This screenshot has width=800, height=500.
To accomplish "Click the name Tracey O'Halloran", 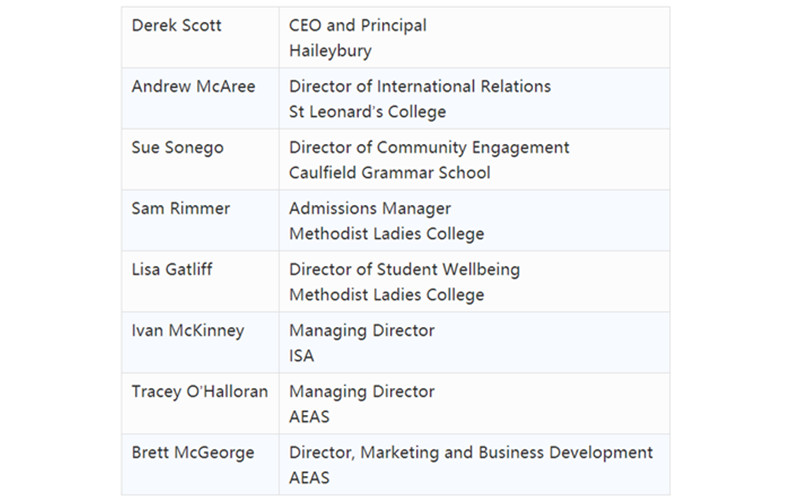I will 199,391.
